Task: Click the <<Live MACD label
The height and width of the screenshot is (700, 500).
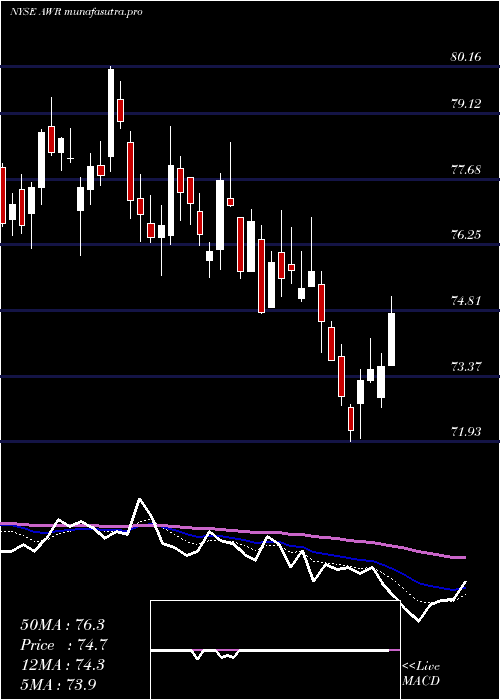Action: (x=421, y=674)
